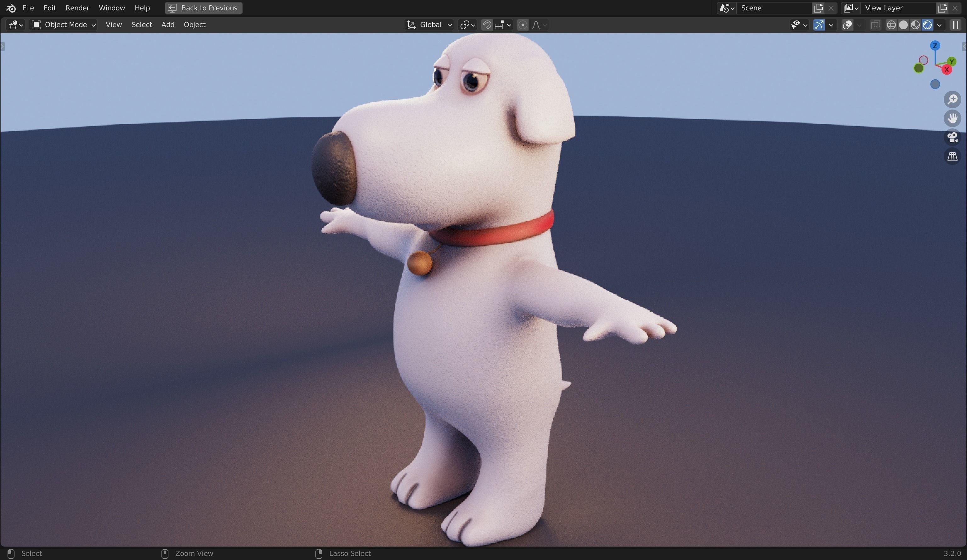
Task: Open the File menu
Action: point(28,8)
